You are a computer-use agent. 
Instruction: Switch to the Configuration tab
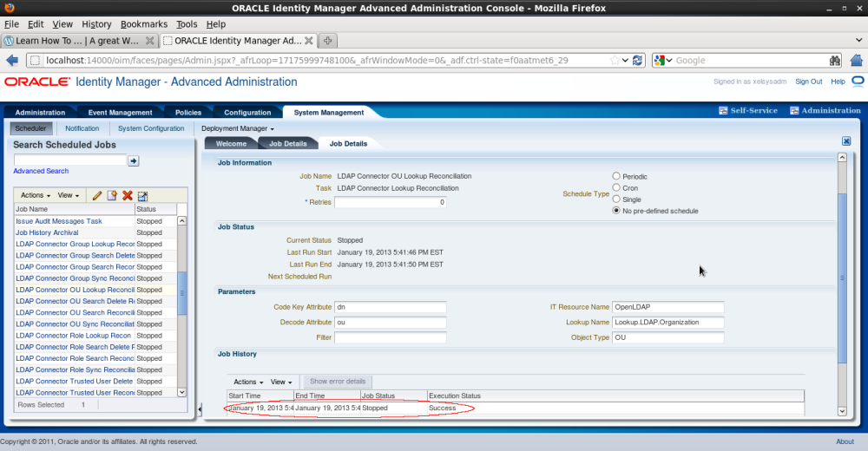coord(247,113)
